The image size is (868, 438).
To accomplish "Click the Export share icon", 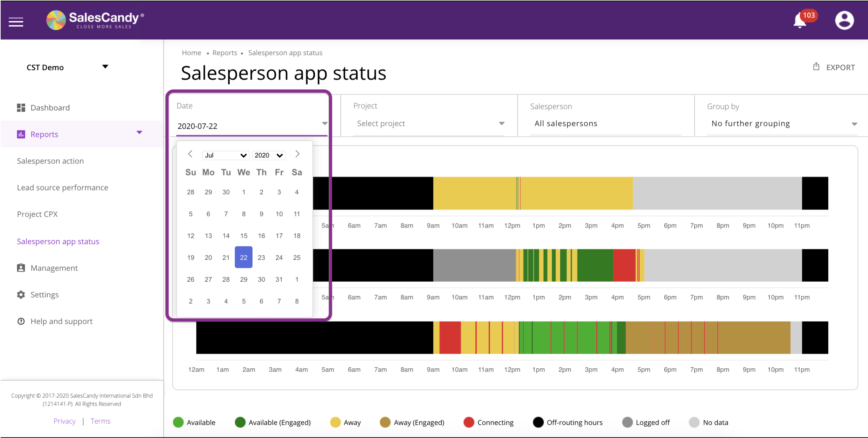I will (816, 66).
